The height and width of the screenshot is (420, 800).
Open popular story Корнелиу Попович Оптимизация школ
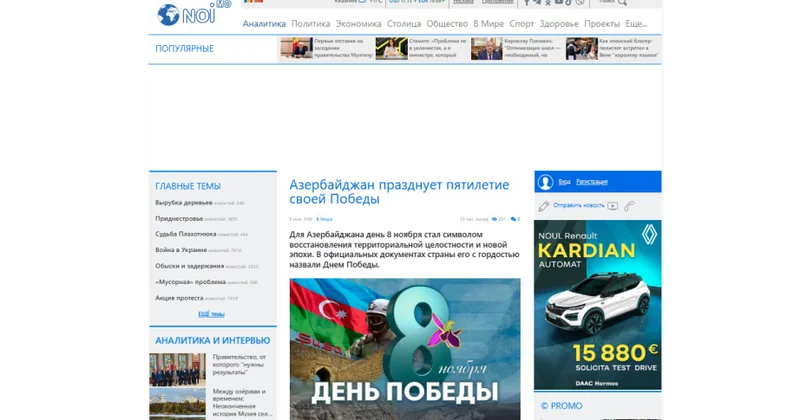pyautogui.click(x=533, y=48)
